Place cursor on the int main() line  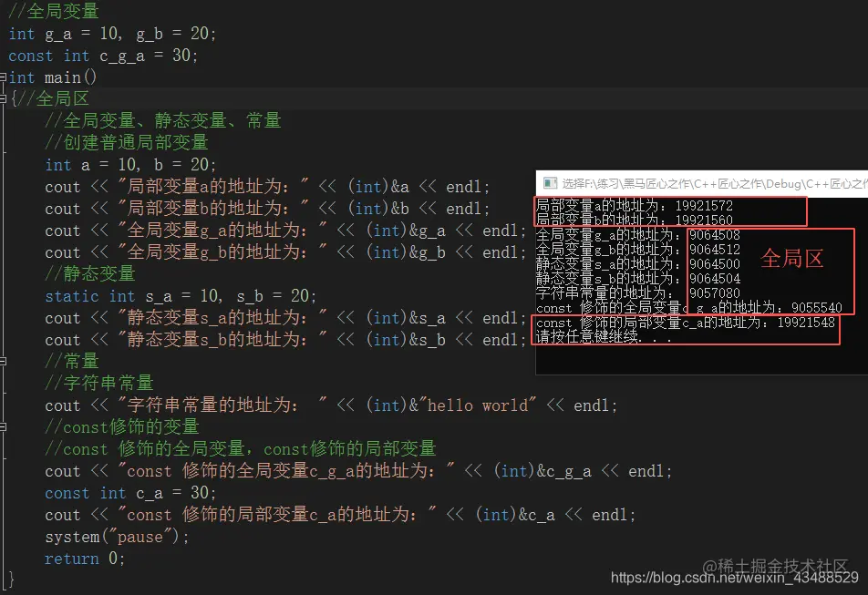pos(46,77)
